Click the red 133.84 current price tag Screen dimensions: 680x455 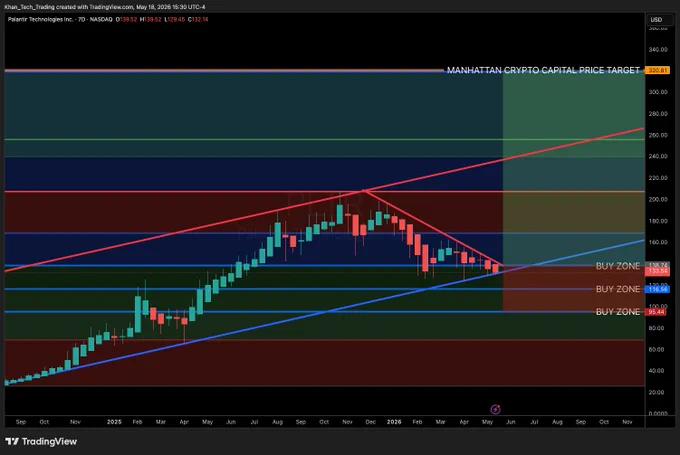point(657,271)
